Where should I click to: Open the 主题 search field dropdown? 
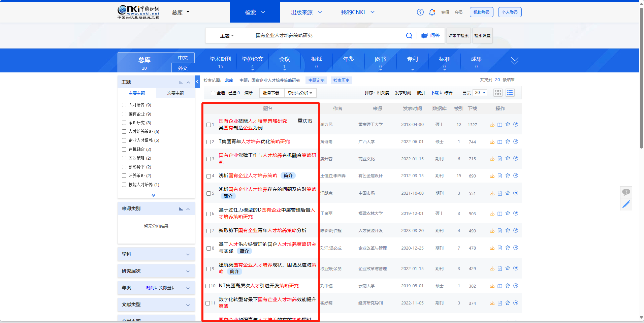(227, 36)
